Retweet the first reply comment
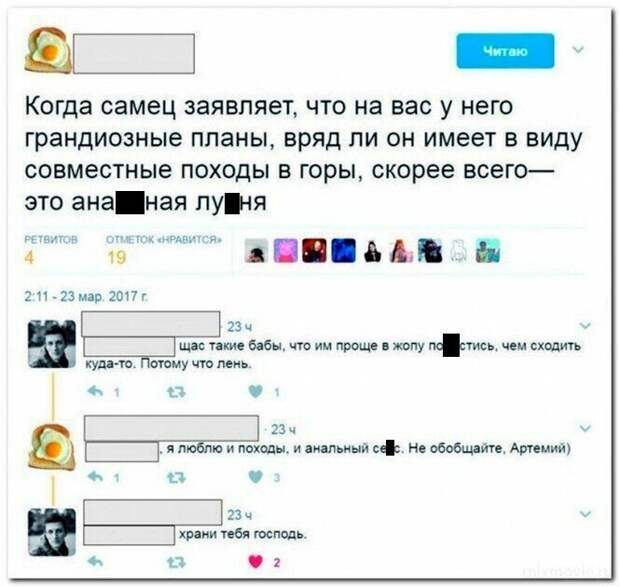 click(x=176, y=392)
